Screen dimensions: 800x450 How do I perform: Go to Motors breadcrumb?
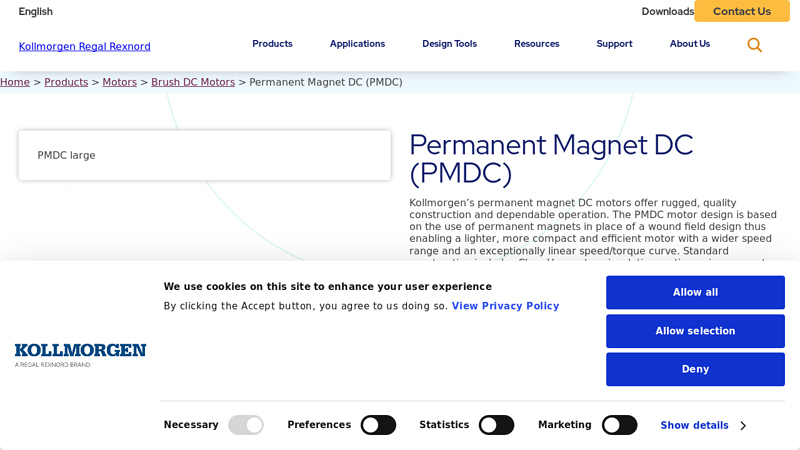point(119,82)
